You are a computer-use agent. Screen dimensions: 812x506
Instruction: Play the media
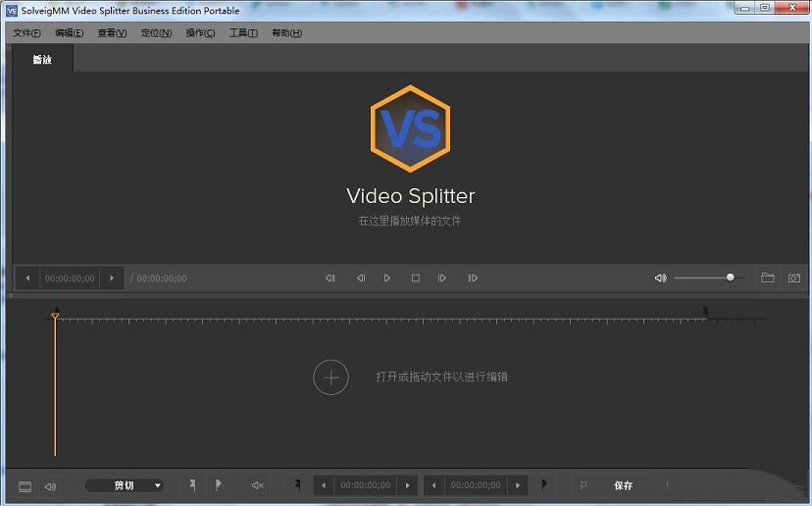(387, 278)
